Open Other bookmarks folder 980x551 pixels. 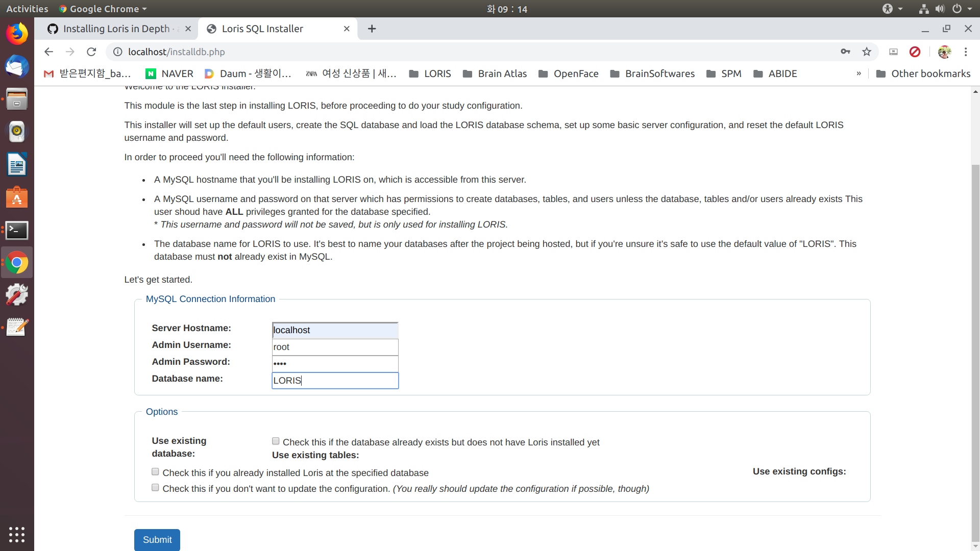pyautogui.click(x=923, y=73)
